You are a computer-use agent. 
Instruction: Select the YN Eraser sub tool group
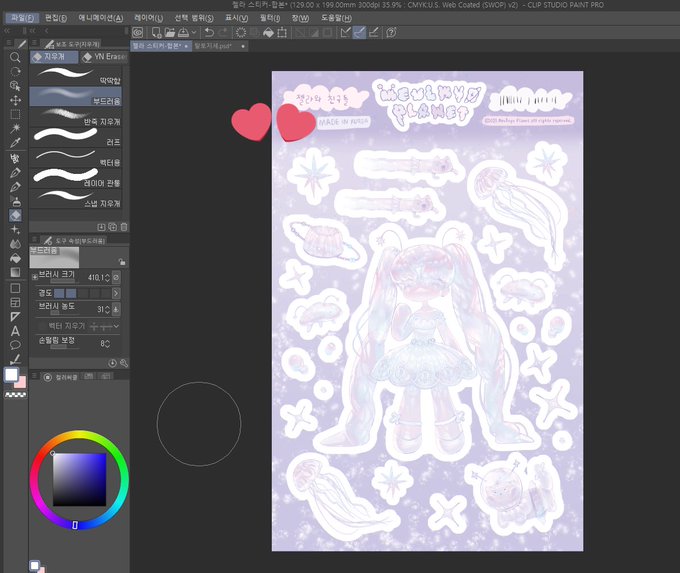click(x=104, y=57)
